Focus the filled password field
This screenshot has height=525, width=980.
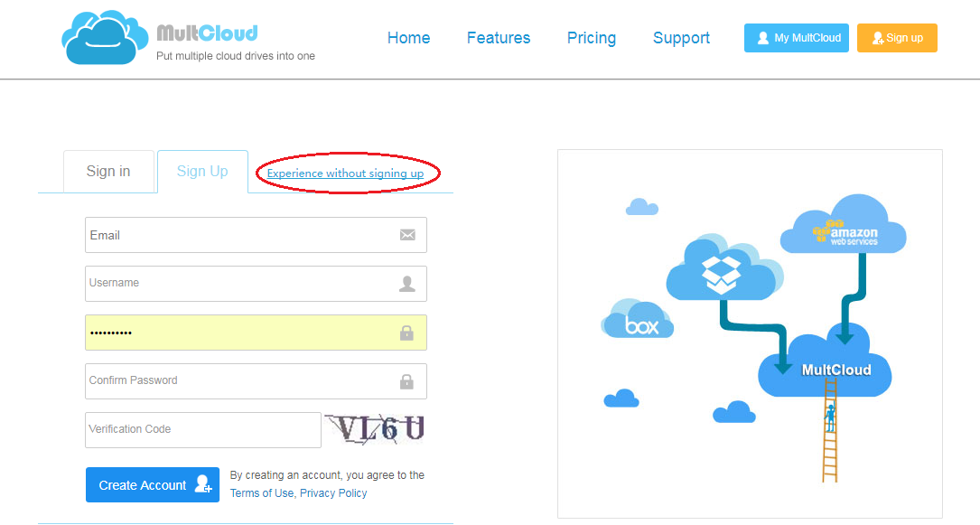click(256, 333)
